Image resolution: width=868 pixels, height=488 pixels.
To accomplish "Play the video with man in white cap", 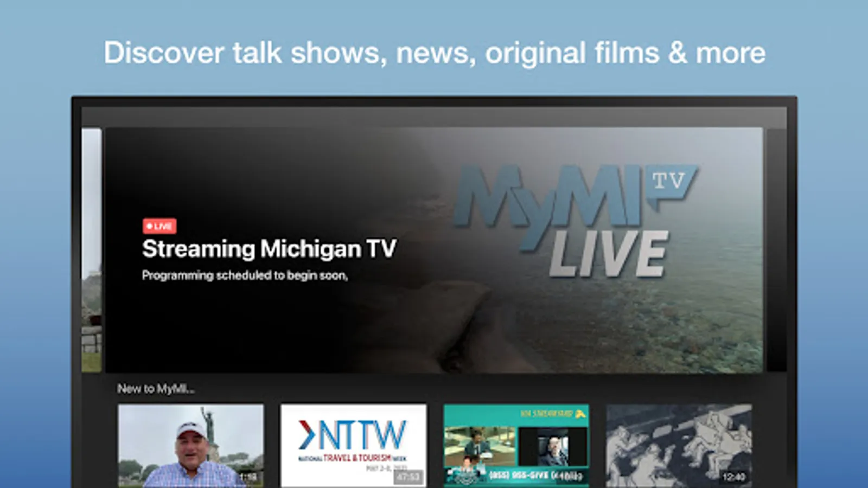I will tap(191, 445).
